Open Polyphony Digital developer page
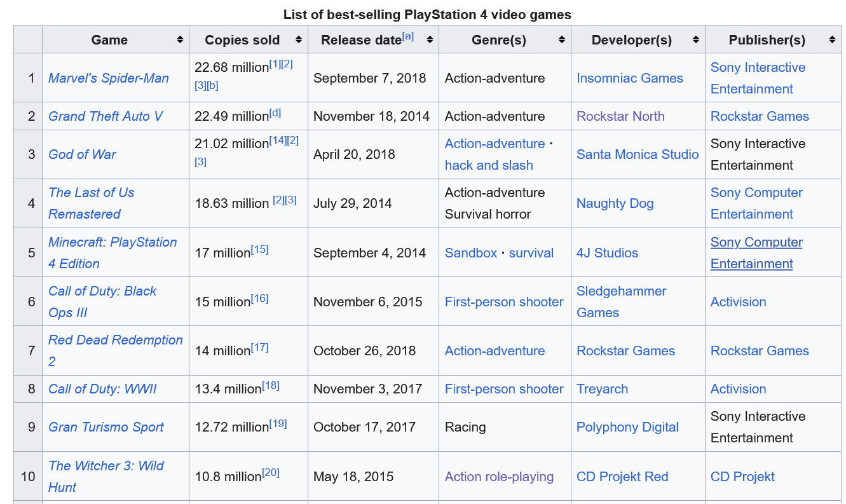846x504 pixels. click(x=627, y=427)
